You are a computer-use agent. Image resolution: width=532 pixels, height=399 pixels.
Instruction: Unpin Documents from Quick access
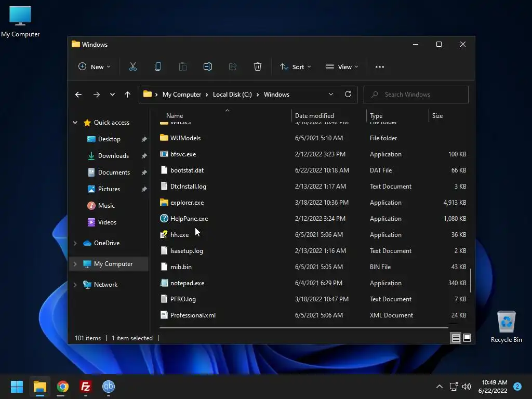[x=144, y=172]
